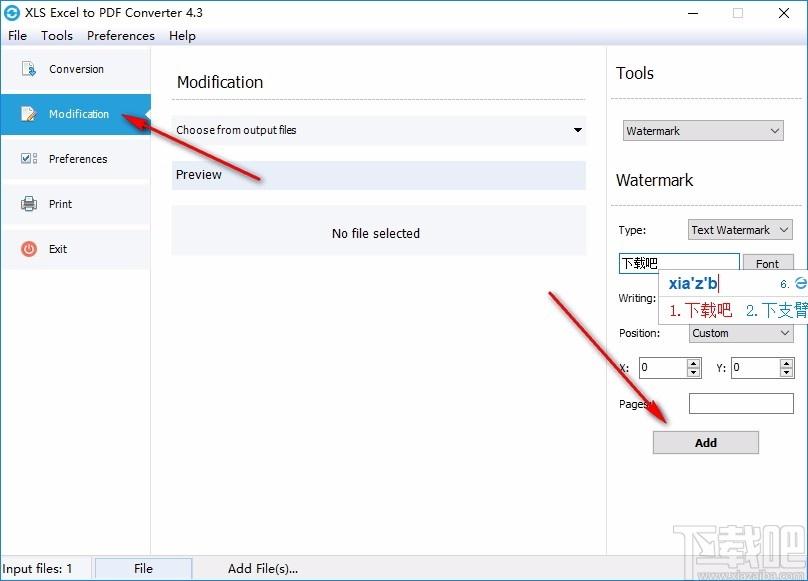Viewport: 808px width, 581px height.
Task: Pick IME candidate 1 下载吧
Action: (x=701, y=310)
